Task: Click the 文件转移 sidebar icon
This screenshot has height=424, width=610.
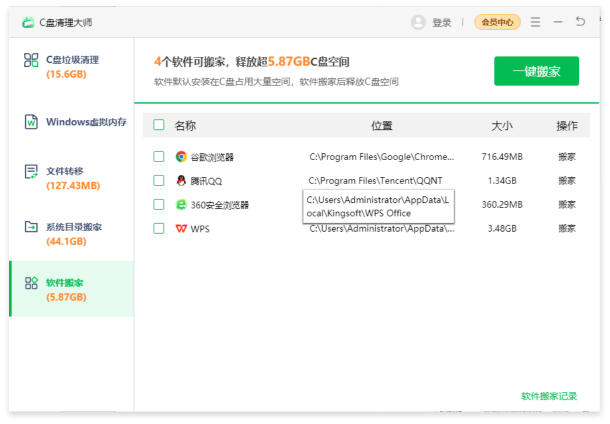Action: tap(31, 171)
